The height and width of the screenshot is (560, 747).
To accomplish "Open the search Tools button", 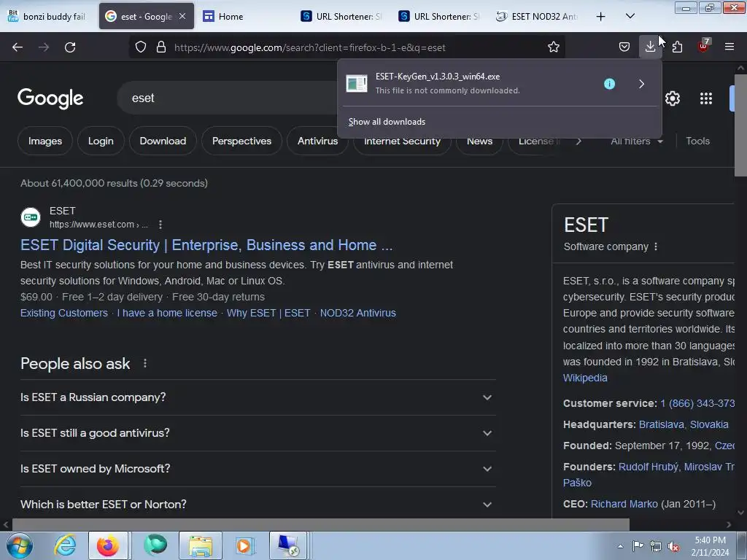I will [x=697, y=141].
